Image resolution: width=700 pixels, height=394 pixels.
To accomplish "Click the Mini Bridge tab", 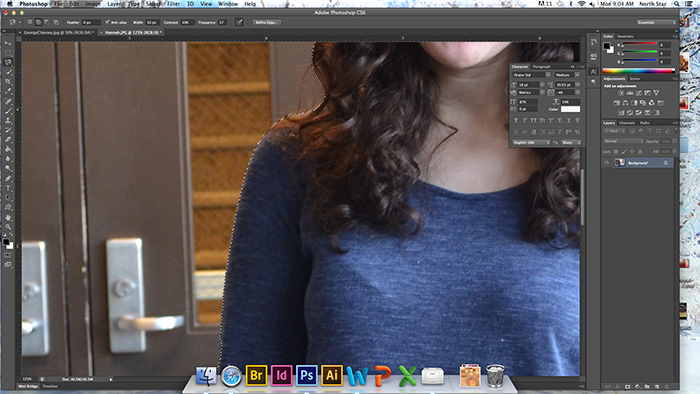I will pos(28,386).
